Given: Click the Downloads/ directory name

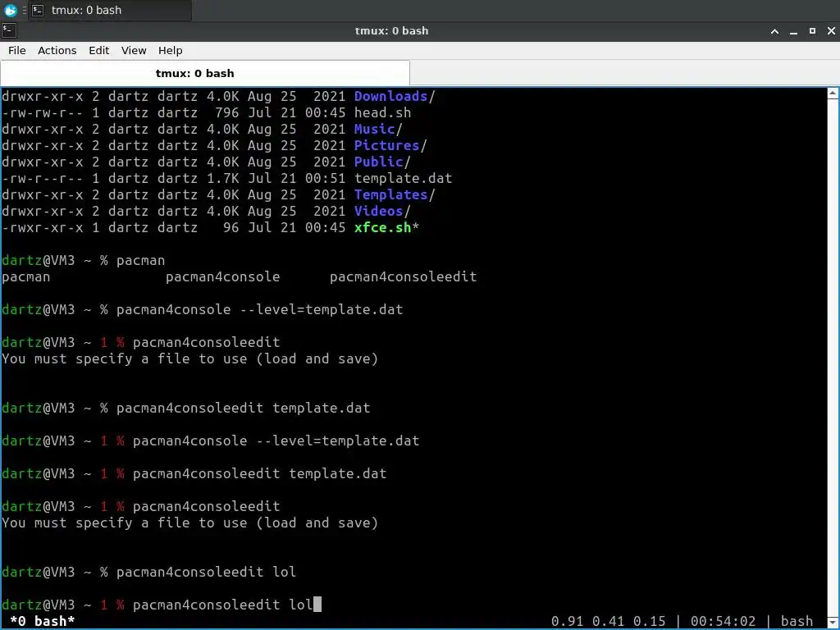Looking at the screenshot, I should tap(395, 97).
